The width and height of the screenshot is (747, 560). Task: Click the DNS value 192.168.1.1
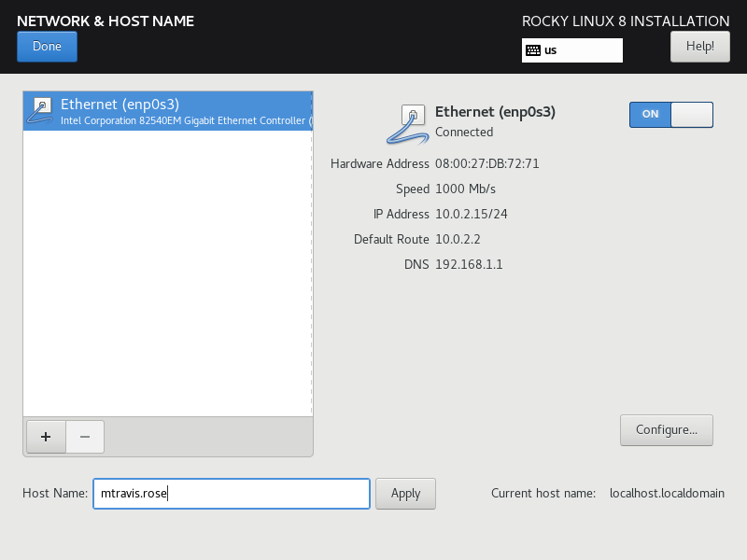point(469,265)
